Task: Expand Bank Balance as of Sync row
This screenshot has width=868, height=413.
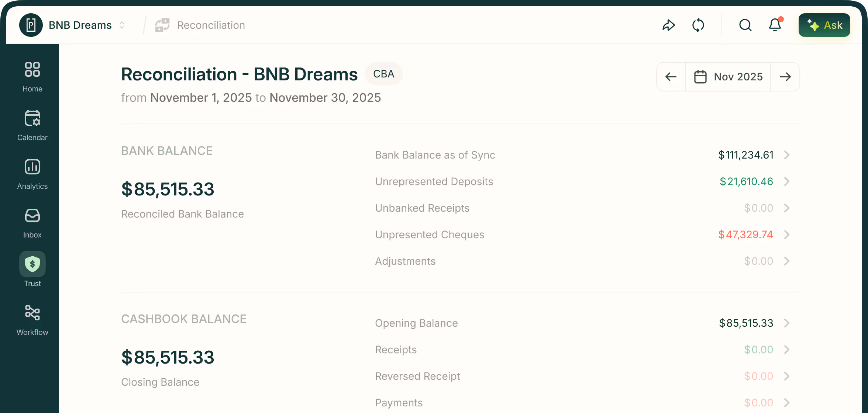Action: [787, 155]
